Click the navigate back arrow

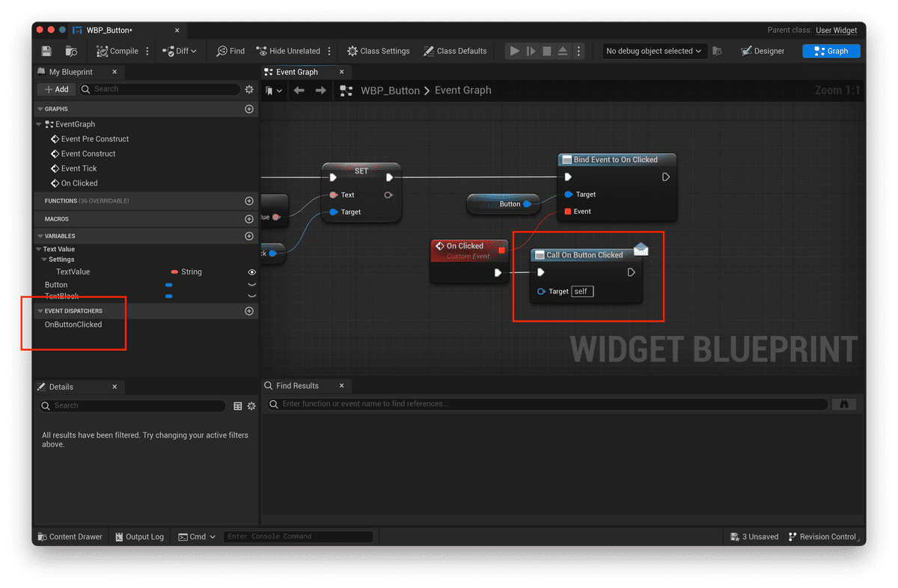point(299,91)
